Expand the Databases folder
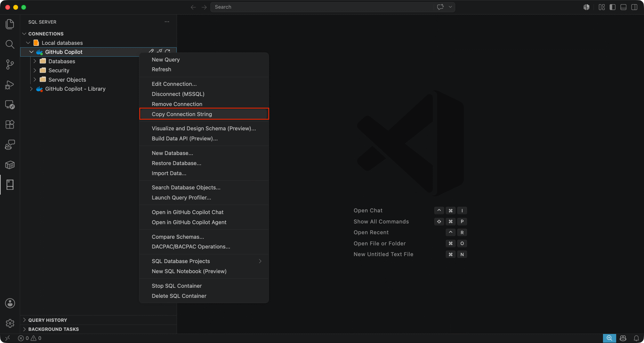 point(35,61)
